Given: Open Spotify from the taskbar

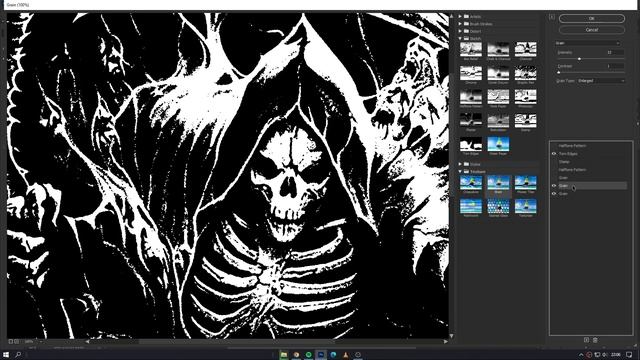Looking at the screenshot, I should 309,355.
